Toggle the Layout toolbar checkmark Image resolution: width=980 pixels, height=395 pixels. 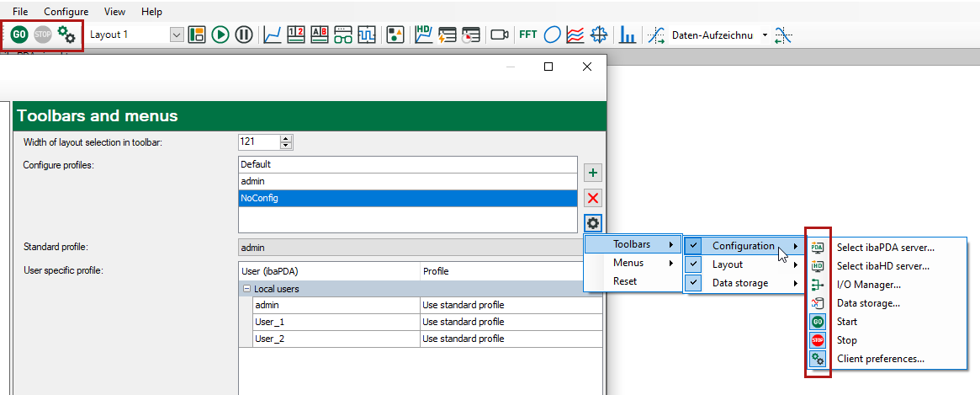(x=693, y=264)
